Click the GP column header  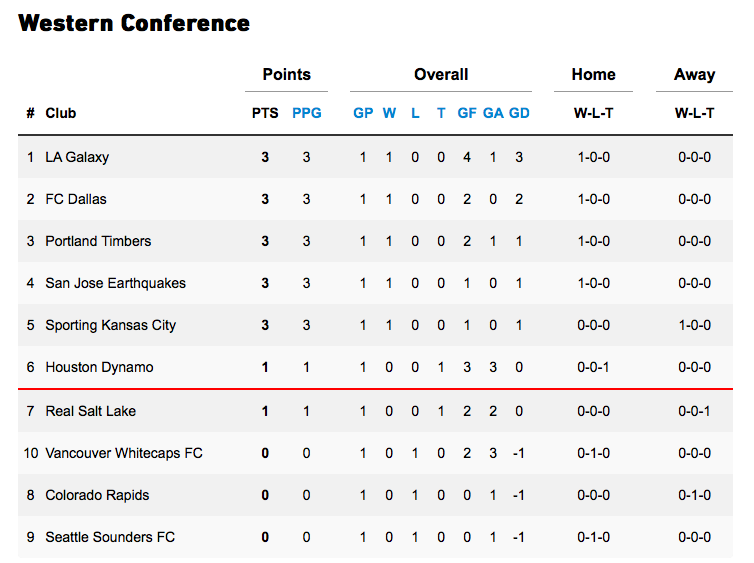coord(363,113)
